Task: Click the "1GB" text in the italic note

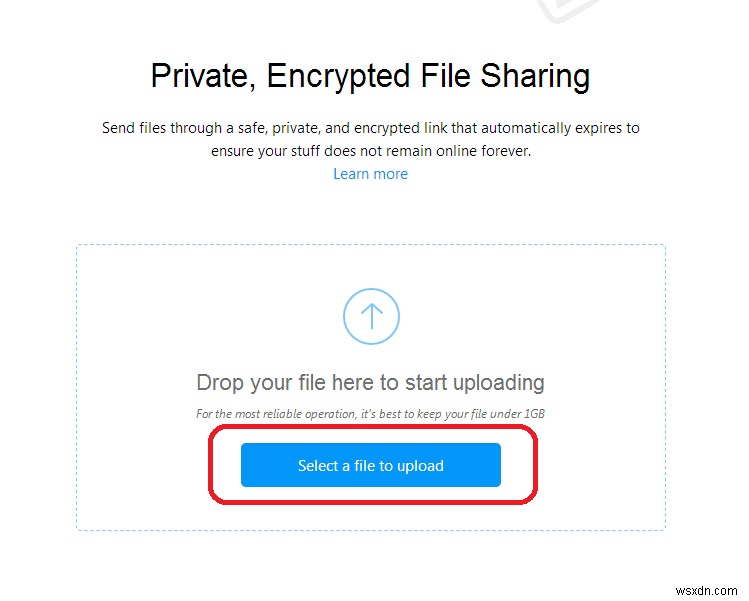Action: pyautogui.click(x=535, y=414)
